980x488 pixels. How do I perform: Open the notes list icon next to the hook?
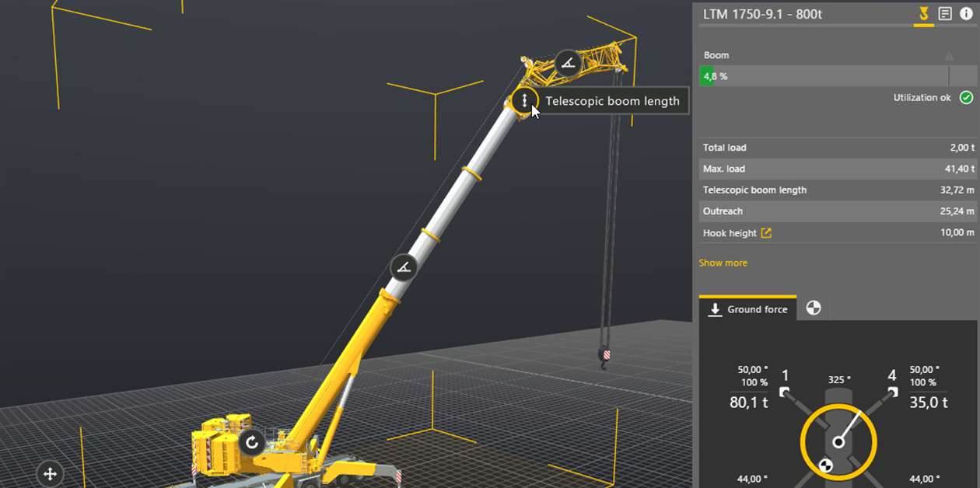(946, 13)
